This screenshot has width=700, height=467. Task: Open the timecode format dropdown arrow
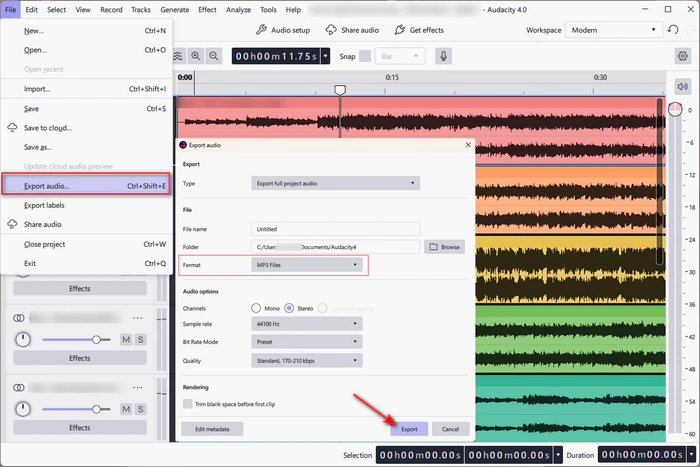pyautogui.click(x=325, y=56)
